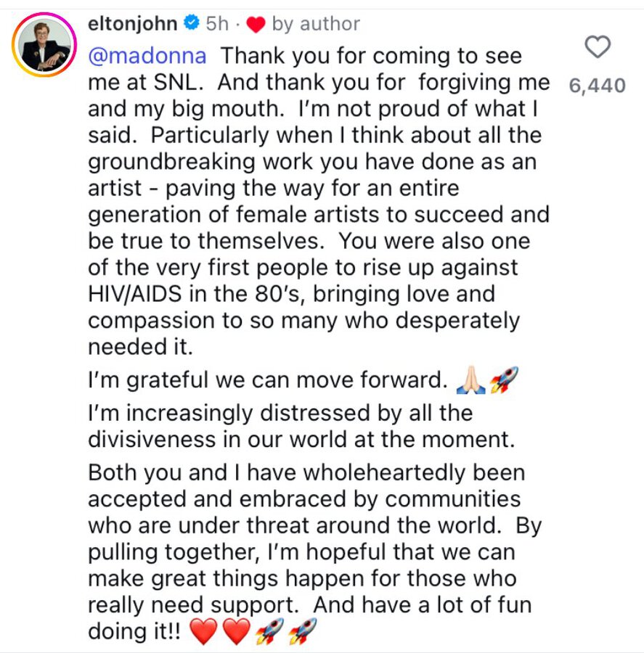Click the second red heart emoji after 'doing it!!'

237,631
